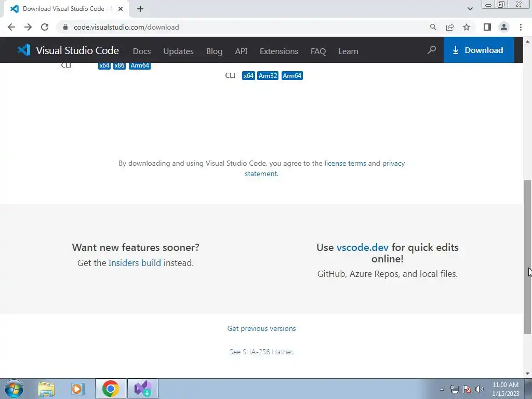Open the Chrome three-dot menu

click(x=521, y=27)
